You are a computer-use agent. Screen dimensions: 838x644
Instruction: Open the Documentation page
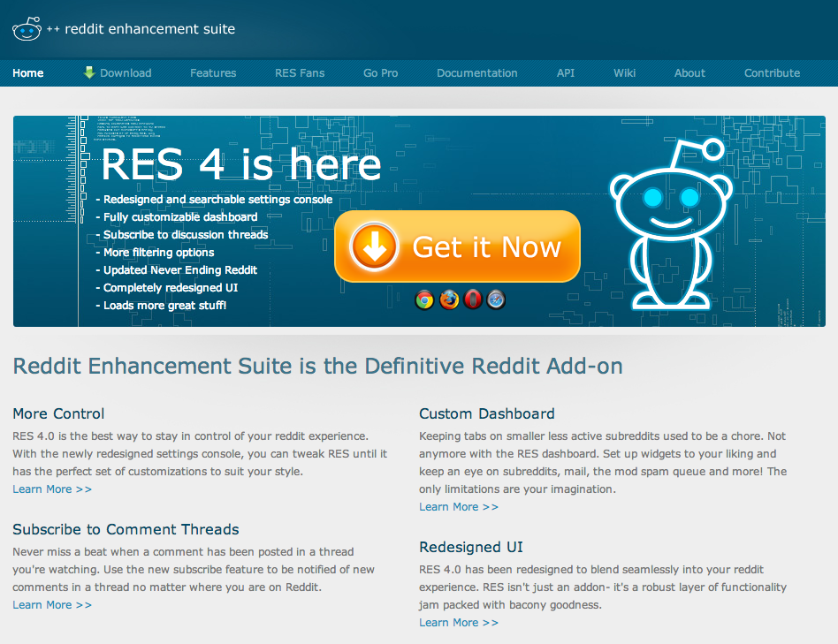point(477,73)
